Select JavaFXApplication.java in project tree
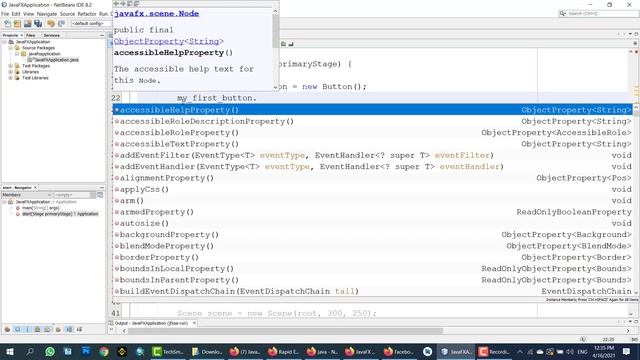The width and height of the screenshot is (640, 360). click(x=53, y=60)
